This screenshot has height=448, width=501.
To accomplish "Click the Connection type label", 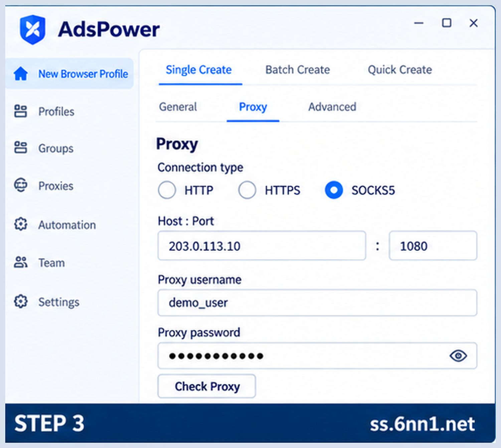I will [x=200, y=167].
